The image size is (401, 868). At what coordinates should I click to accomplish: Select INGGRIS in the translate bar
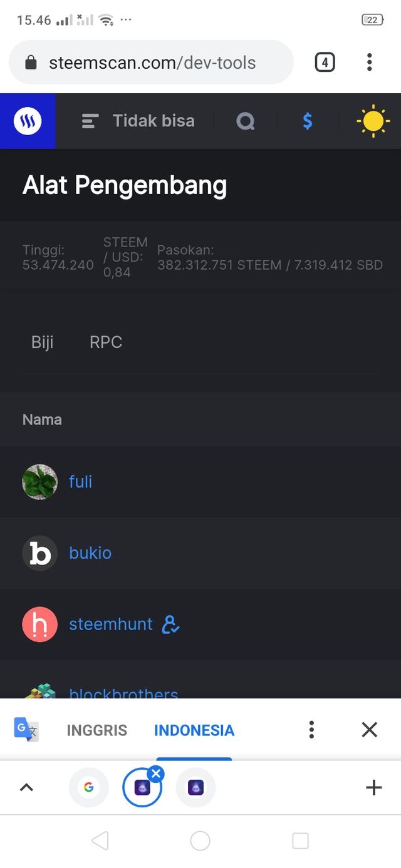point(96,730)
